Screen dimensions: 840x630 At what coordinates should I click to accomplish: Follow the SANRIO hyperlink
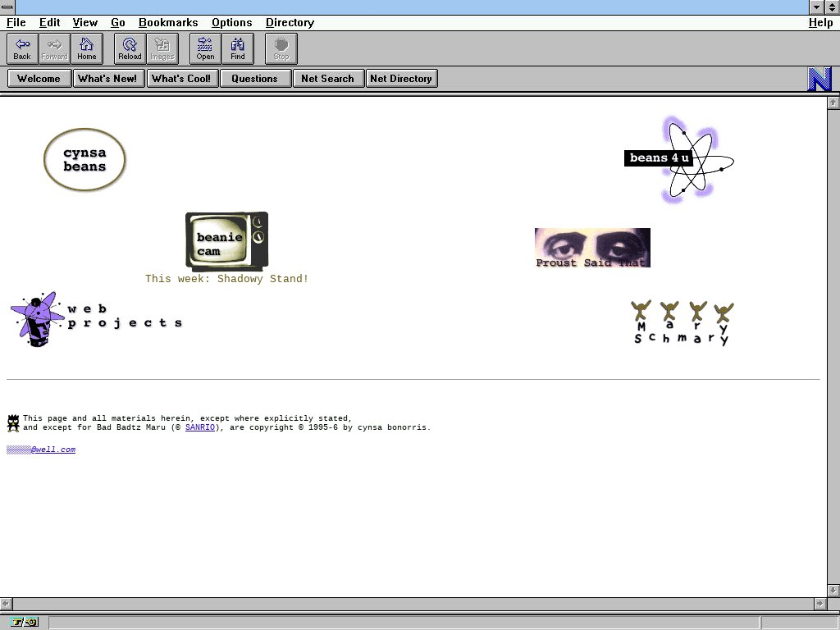pyautogui.click(x=199, y=427)
